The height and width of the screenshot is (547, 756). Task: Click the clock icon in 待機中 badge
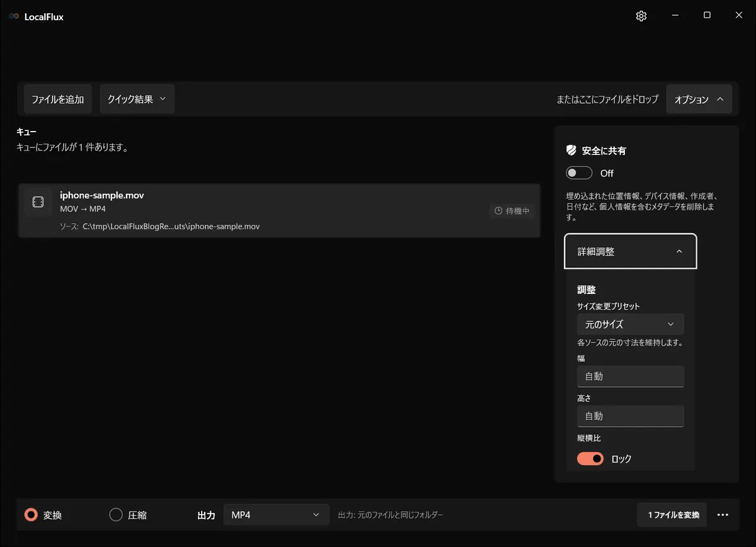[x=498, y=211]
